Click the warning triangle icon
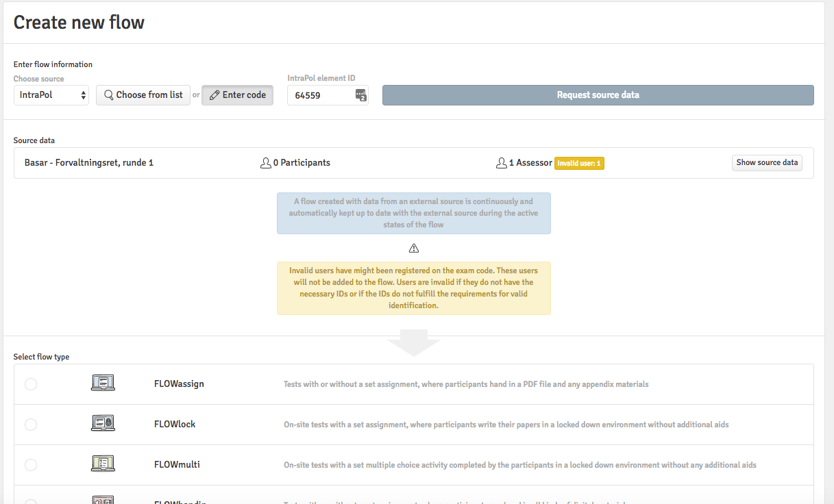 click(x=414, y=248)
